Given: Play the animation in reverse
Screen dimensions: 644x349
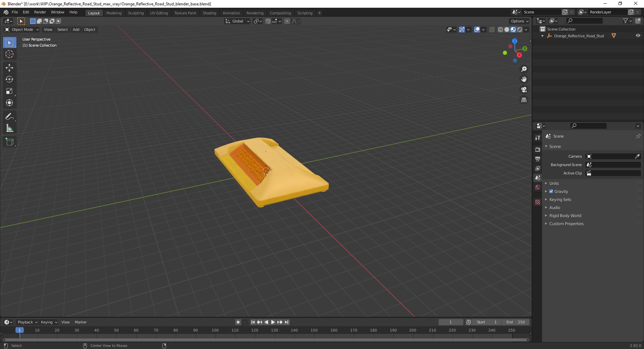Looking at the screenshot, I should (266, 322).
